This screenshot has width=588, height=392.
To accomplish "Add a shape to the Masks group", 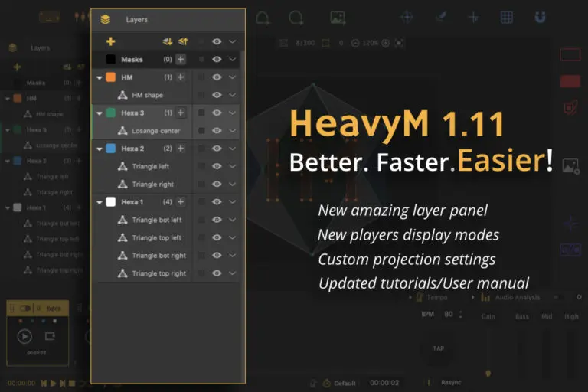I will [x=181, y=59].
